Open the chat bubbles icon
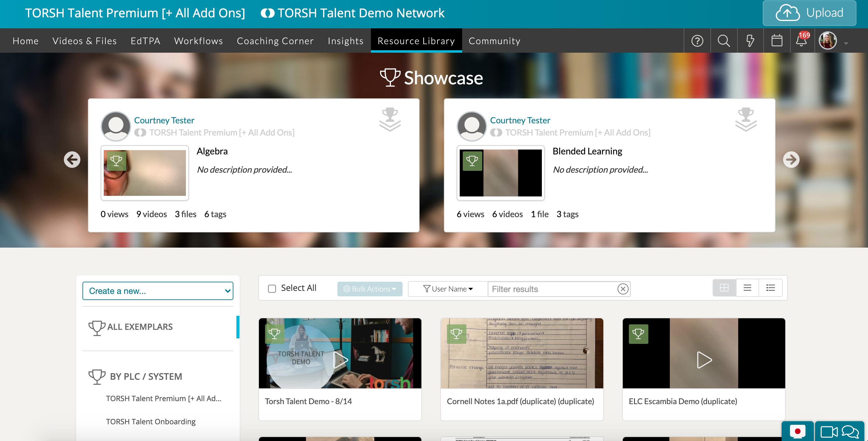 [850, 432]
